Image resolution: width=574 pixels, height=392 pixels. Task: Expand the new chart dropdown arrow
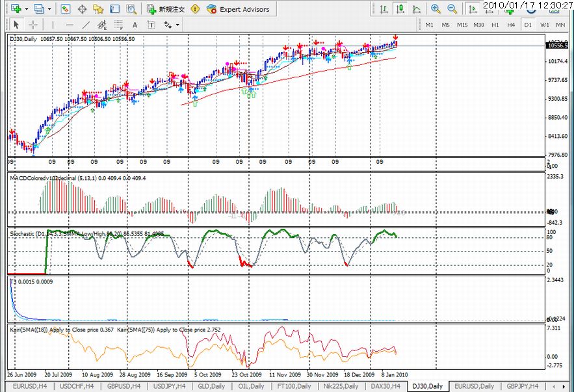coord(27,9)
